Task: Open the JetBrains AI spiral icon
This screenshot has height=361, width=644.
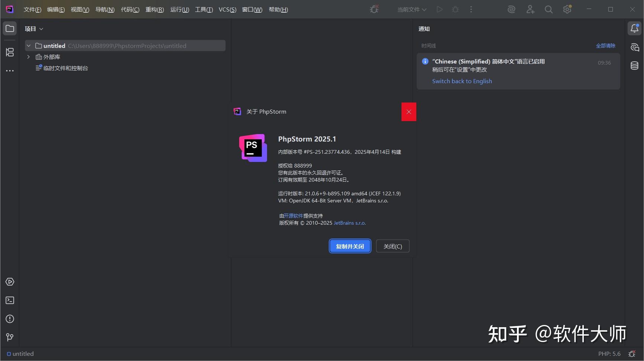Action: pos(512,9)
